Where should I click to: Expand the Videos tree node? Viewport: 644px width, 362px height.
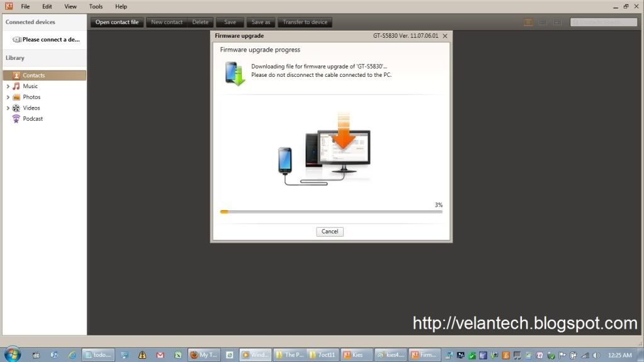click(8, 108)
